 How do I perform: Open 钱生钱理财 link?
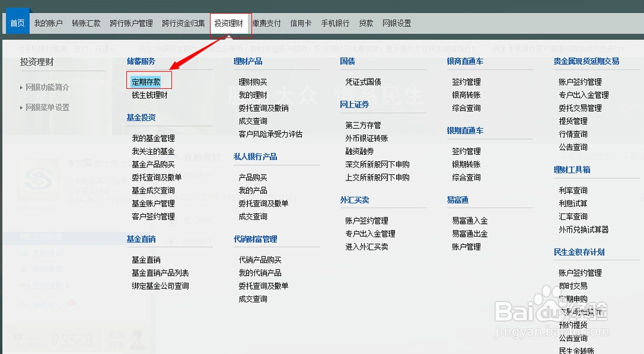coord(150,95)
